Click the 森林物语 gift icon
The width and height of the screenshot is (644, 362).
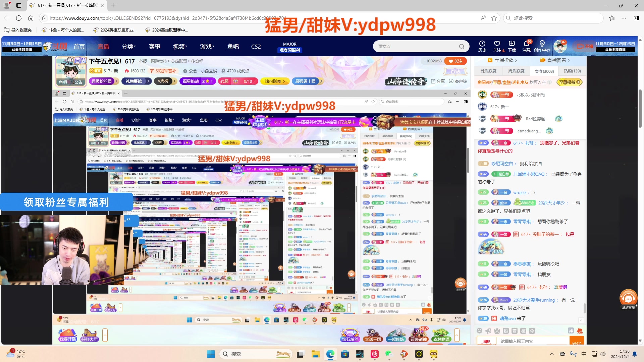point(441,335)
